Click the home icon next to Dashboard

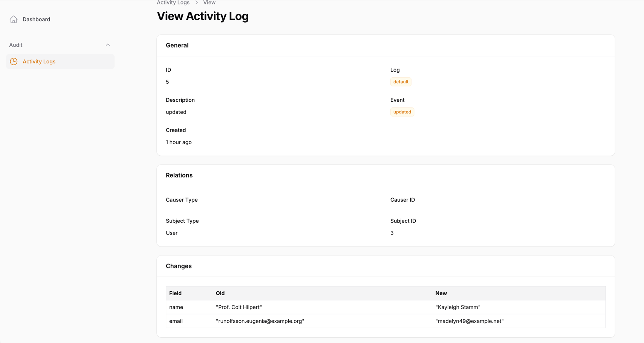point(14,19)
